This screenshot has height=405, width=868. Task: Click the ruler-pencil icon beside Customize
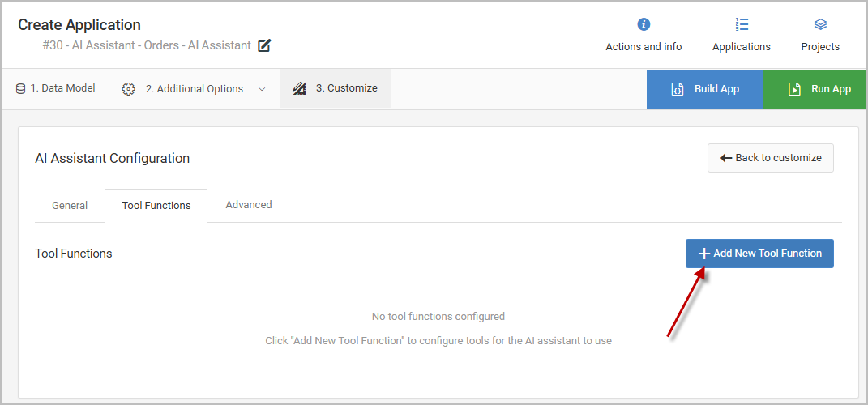click(x=300, y=88)
